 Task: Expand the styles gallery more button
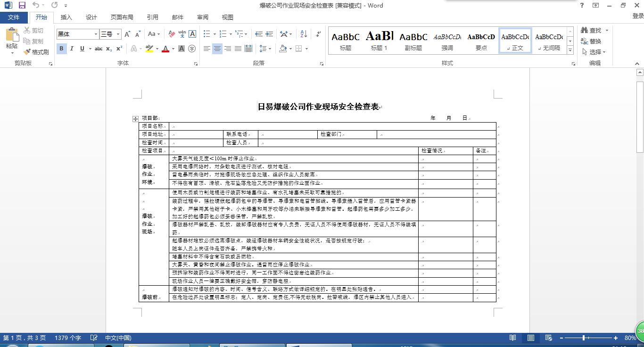click(570, 50)
